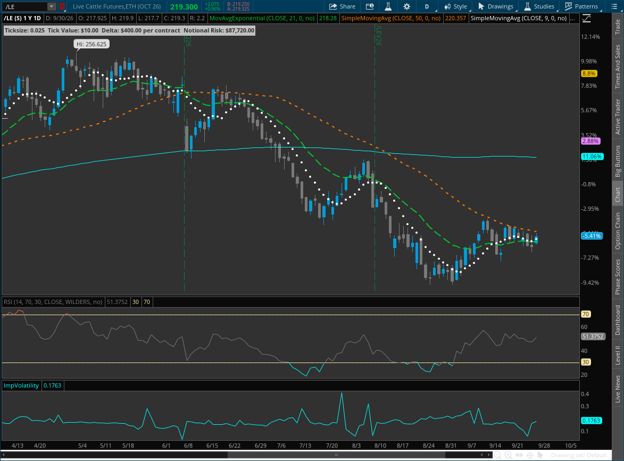Open the flask quick-study icon
The height and width of the screenshot is (461, 624).
pos(388,6)
